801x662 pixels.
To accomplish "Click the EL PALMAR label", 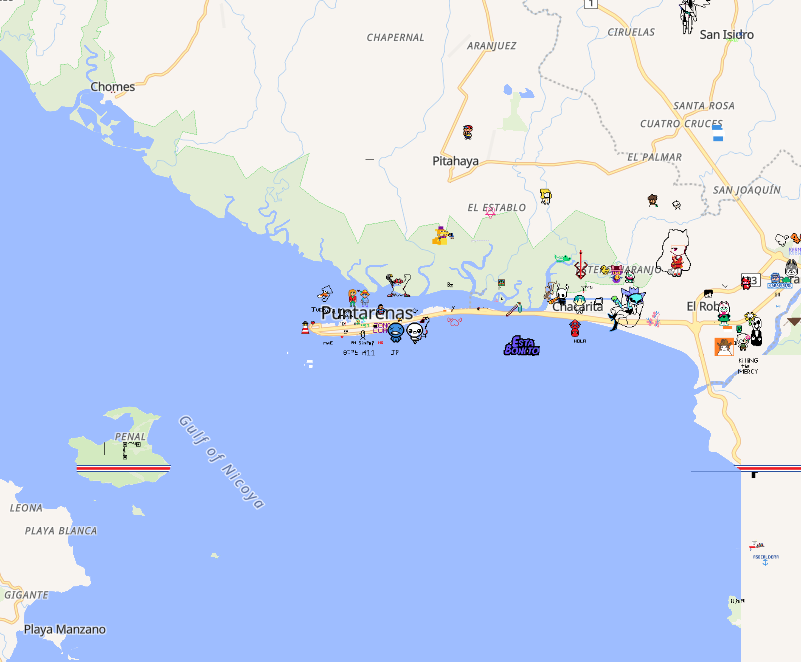I will coord(654,157).
